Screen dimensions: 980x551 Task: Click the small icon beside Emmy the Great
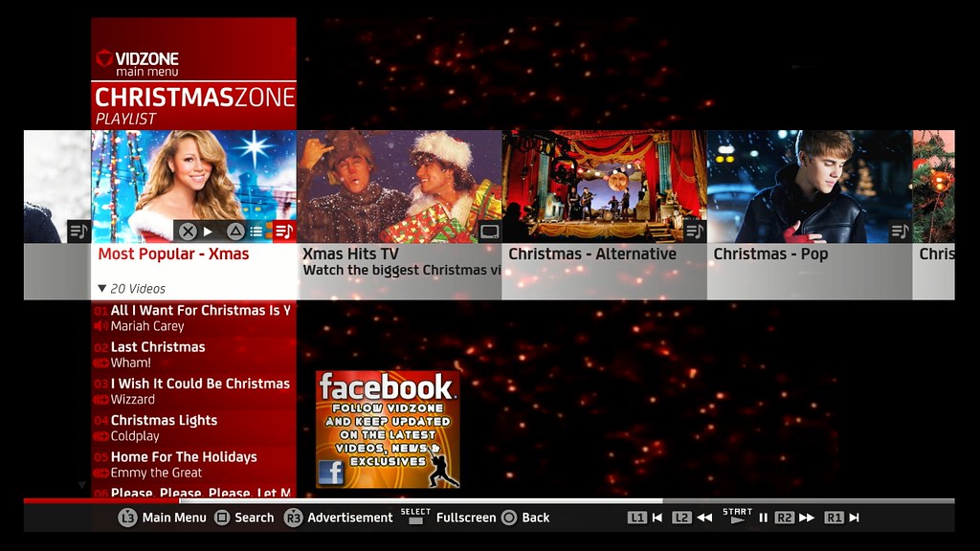click(100, 473)
